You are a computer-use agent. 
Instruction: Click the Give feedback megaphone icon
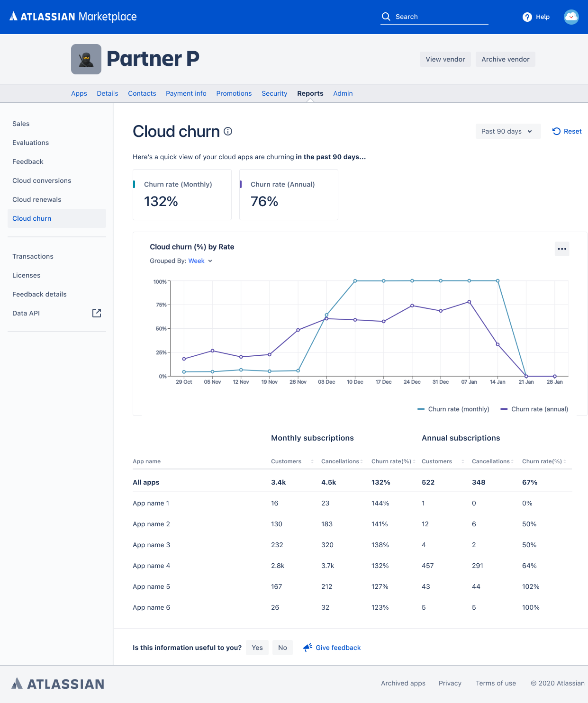(308, 648)
